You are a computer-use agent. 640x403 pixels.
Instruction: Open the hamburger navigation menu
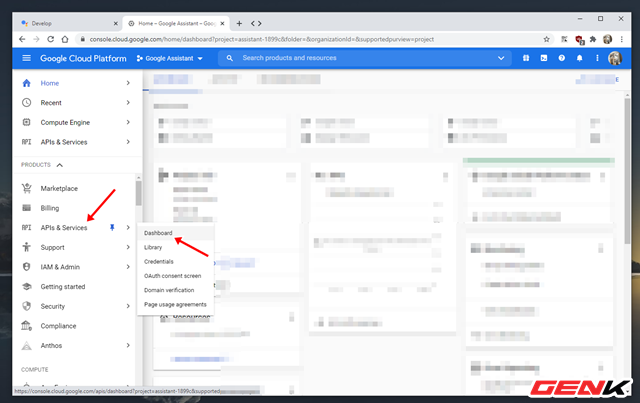[x=27, y=58]
